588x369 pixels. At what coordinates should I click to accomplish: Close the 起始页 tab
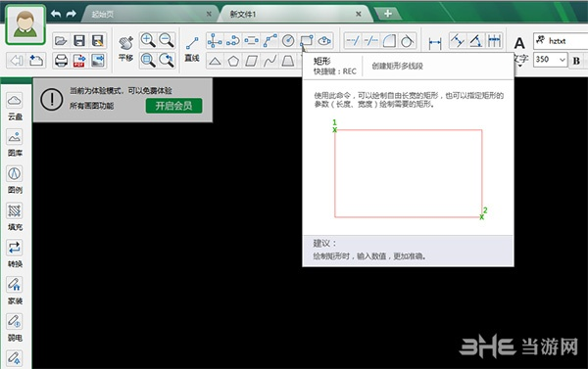point(209,15)
